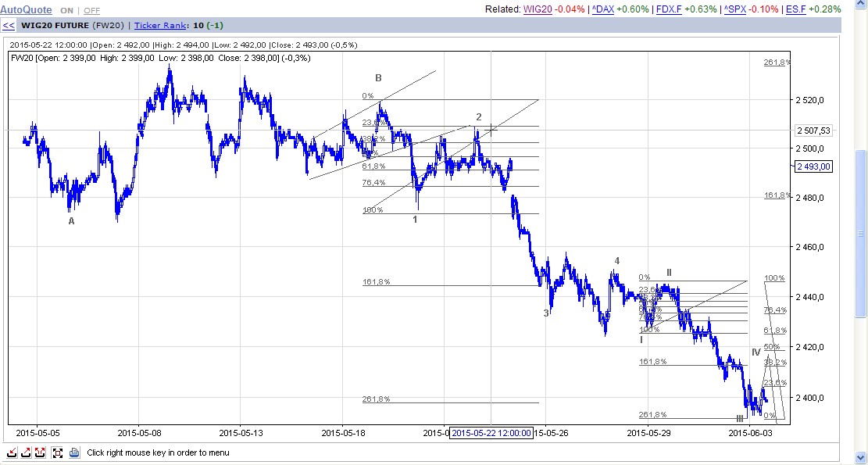This screenshot has height=465, width=868.
Task: Open the related ^DAX link
Action: coord(602,9)
